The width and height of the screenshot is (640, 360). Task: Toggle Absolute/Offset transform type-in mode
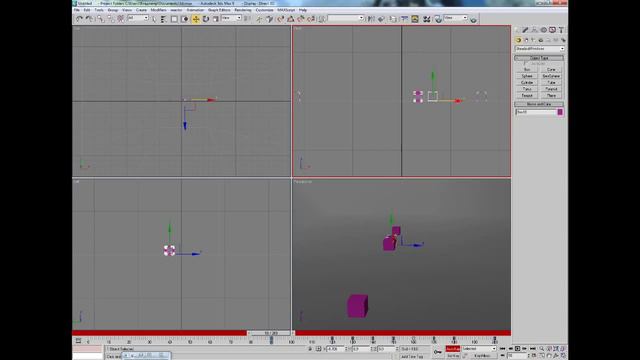(x=318, y=349)
